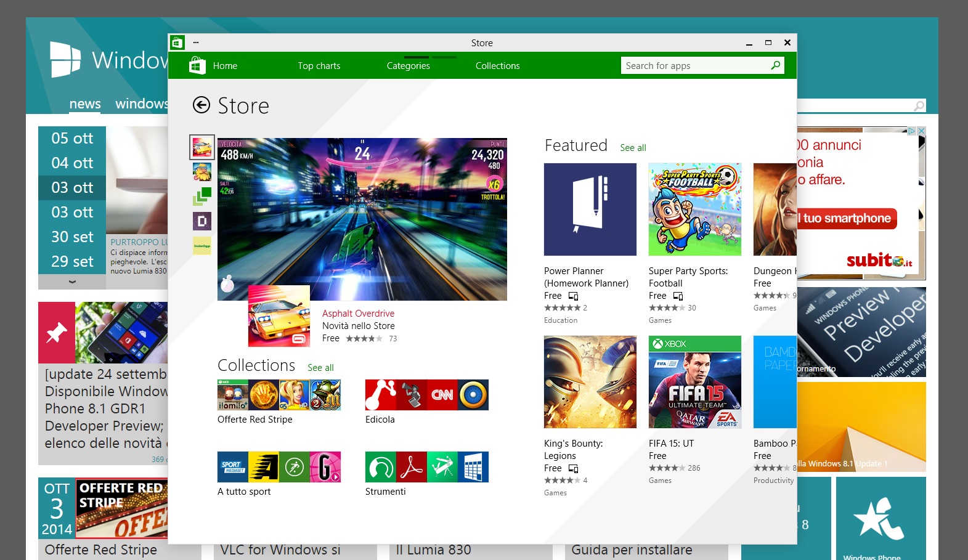Go to the Home tab in Store
Screen dimensions: 968x560
pos(225,66)
